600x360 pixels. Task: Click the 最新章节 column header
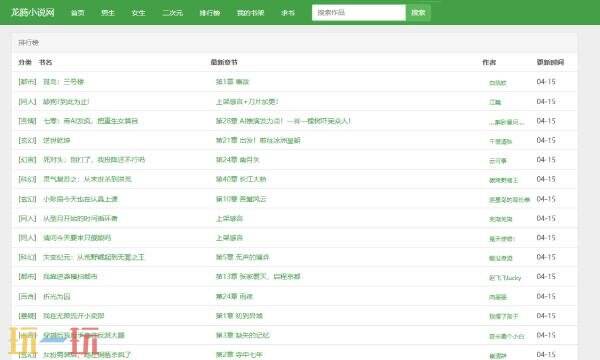[x=224, y=62]
